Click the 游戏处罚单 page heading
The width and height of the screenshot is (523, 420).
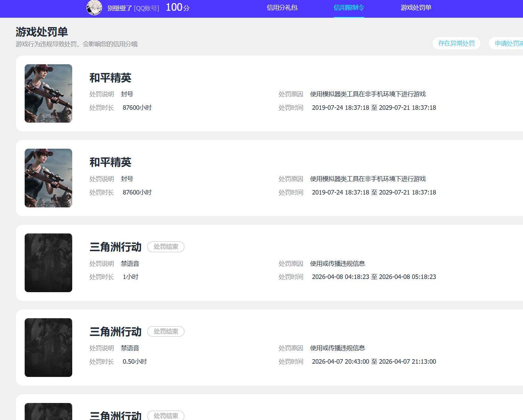point(42,32)
